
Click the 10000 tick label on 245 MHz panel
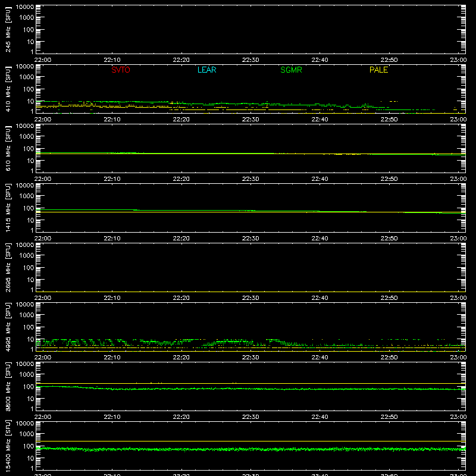click(x=25, y=7)
